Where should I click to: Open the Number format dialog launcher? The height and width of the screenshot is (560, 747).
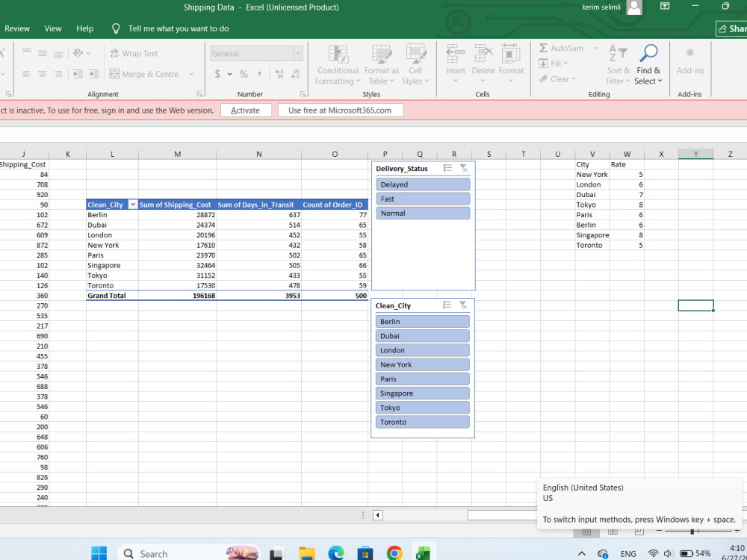[303, 94]
